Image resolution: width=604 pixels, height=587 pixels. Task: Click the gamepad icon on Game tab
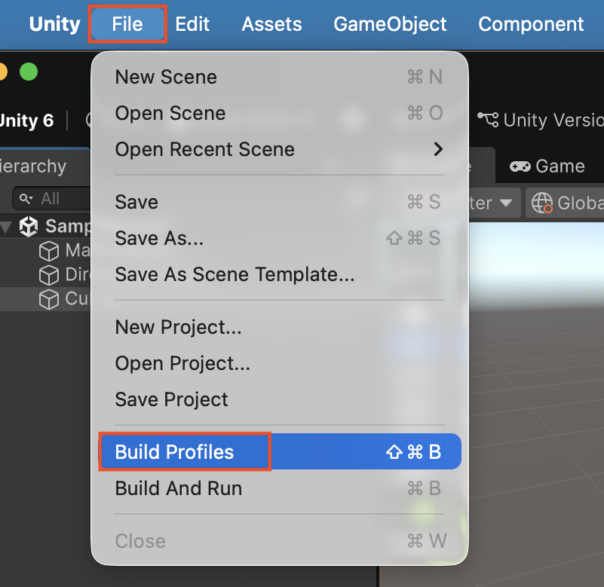(520, 167)
